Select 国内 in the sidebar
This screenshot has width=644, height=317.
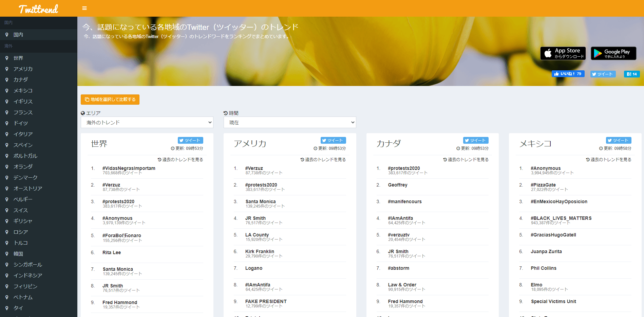click(18, 35)
